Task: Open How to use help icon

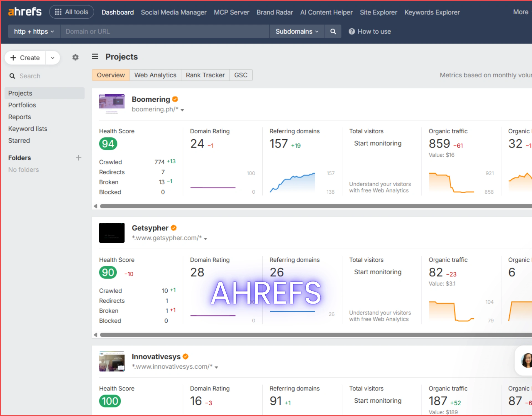Action: click(x=352, y=31)
